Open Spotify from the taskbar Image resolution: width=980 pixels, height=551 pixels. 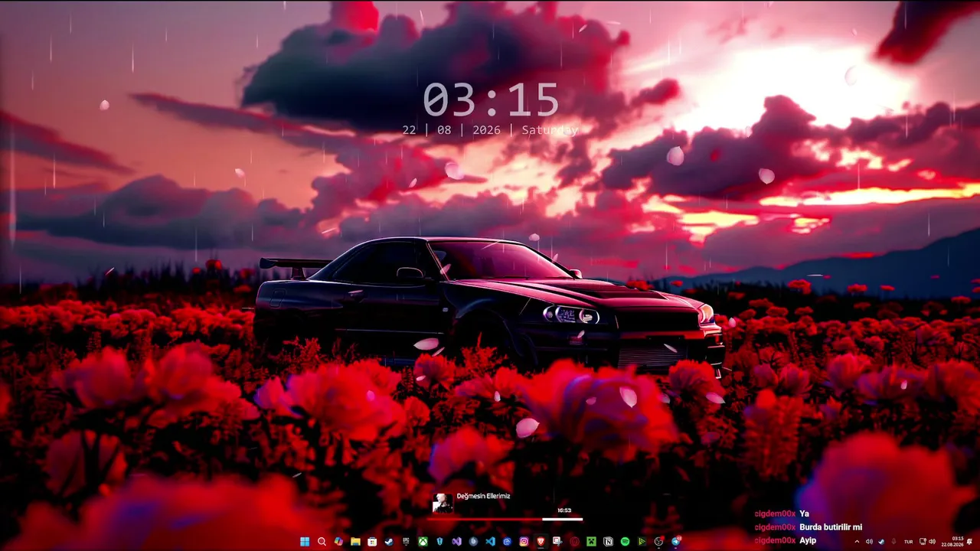[x=625, y=542]
